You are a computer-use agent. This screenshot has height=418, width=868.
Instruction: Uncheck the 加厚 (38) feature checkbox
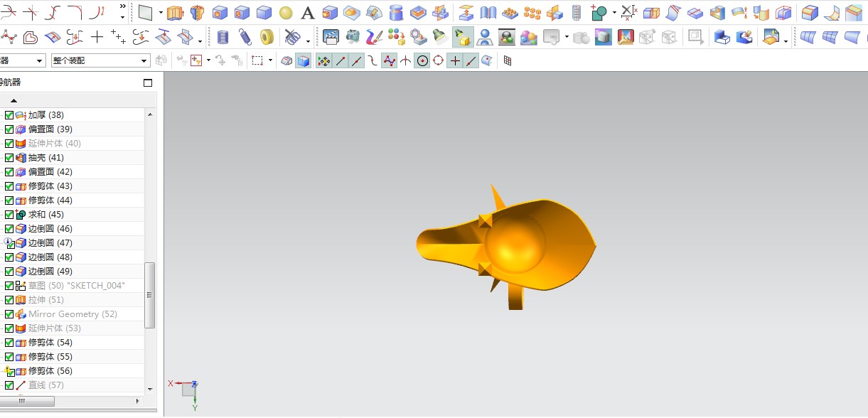click(x=9, y=115)
